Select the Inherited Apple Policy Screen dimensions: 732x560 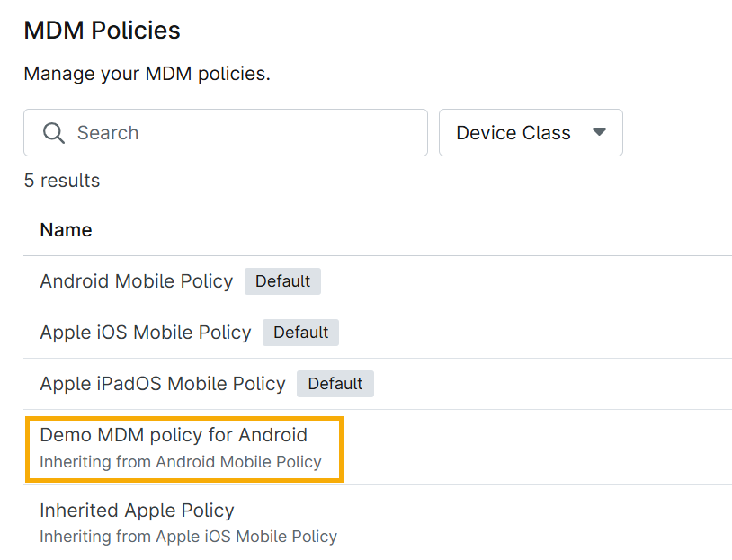pos(137,511)
